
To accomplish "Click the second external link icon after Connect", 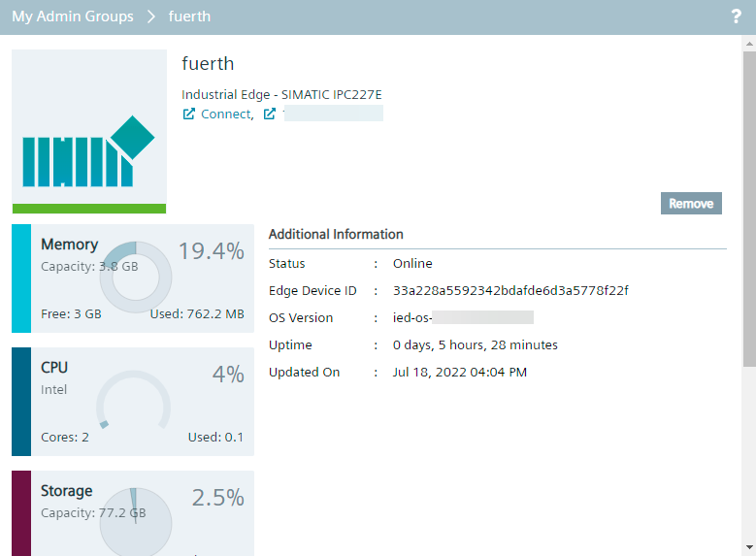I will (270, 114).
